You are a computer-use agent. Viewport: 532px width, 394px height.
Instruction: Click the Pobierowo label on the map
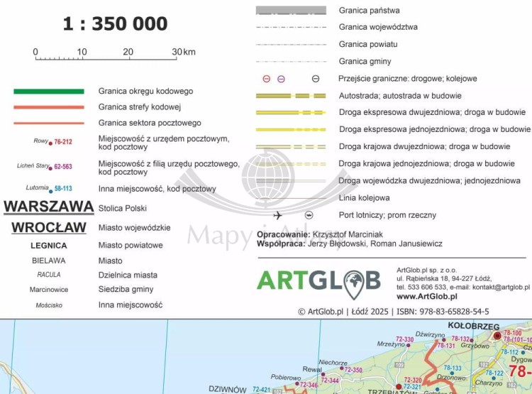click(x=286, y=377)
